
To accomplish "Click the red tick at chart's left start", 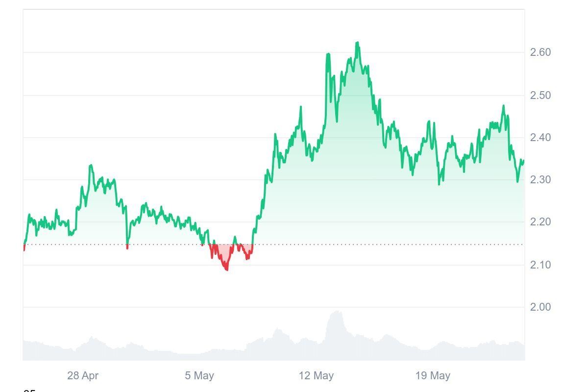I will (x=24, y=248).
